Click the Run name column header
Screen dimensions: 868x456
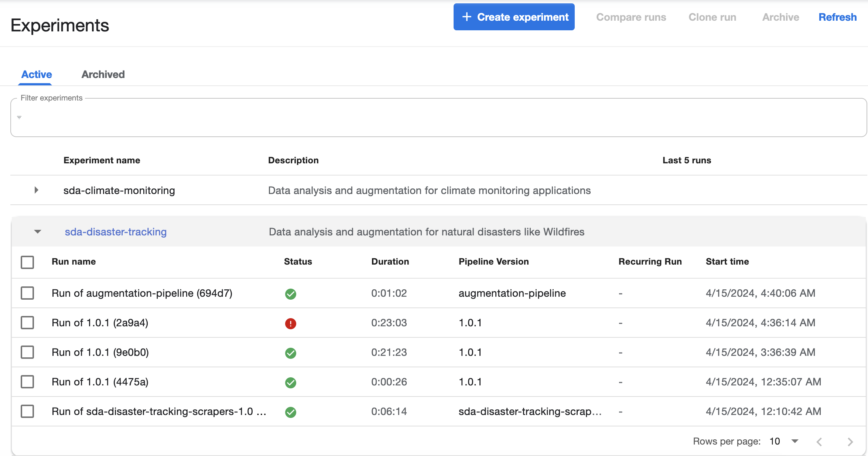(74, 261)
